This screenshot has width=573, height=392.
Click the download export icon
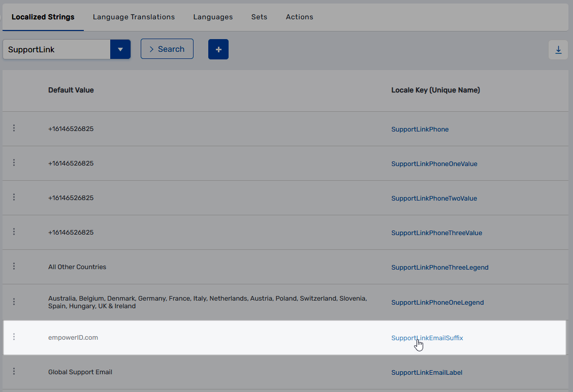[x=558, y=50]
